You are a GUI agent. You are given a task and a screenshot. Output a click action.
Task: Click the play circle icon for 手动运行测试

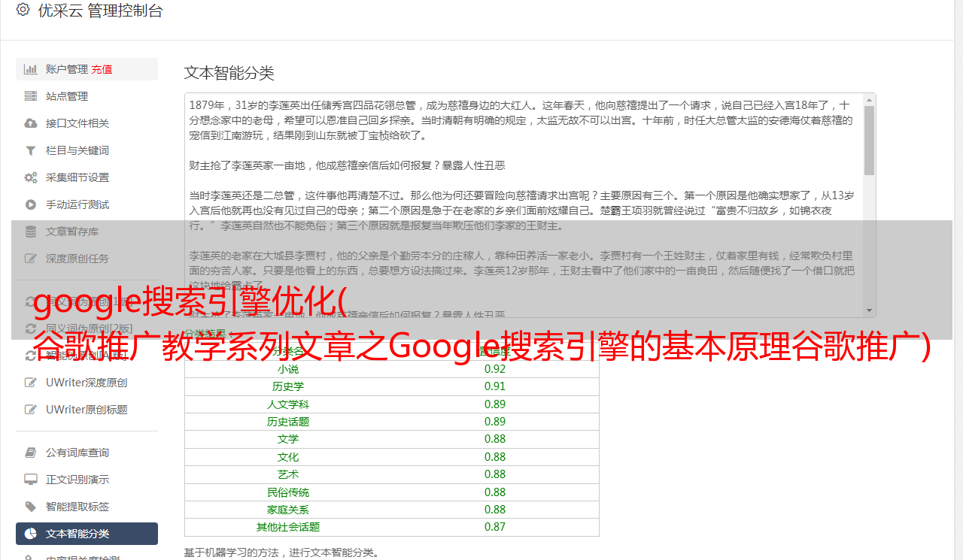31,204
